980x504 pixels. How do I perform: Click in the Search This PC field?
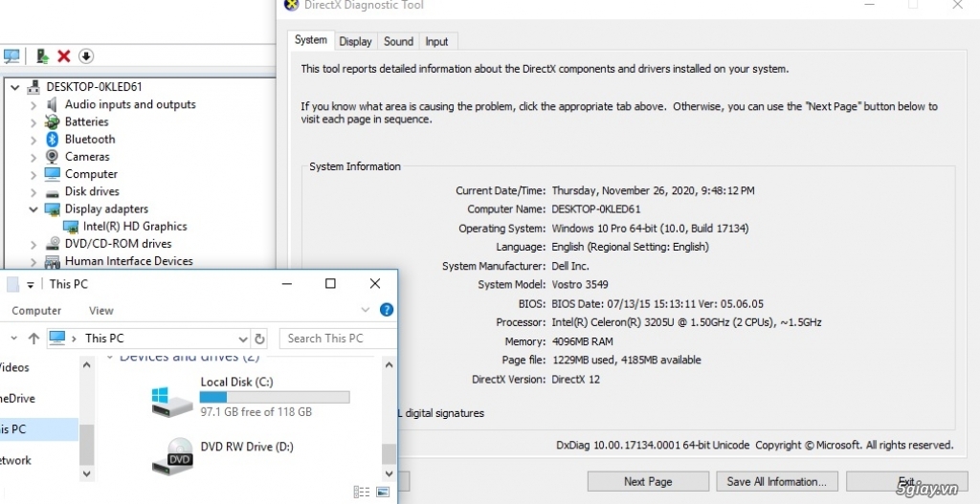click(x=338, y=339)
